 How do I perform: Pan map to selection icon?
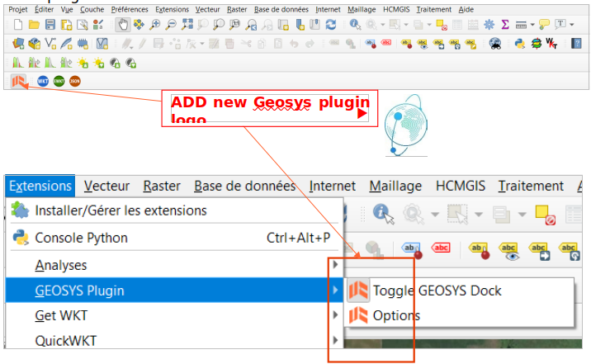tap(139, 25)
